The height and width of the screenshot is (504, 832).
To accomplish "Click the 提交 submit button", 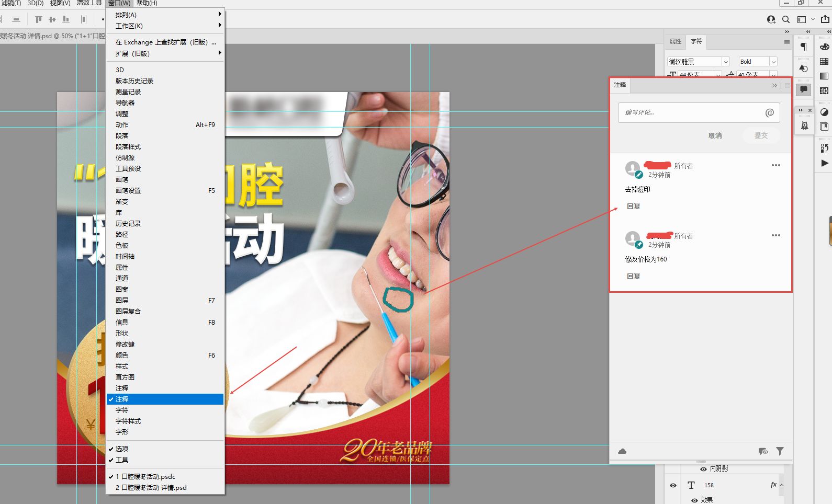I will pyautogui.click(x=761, y=135).
